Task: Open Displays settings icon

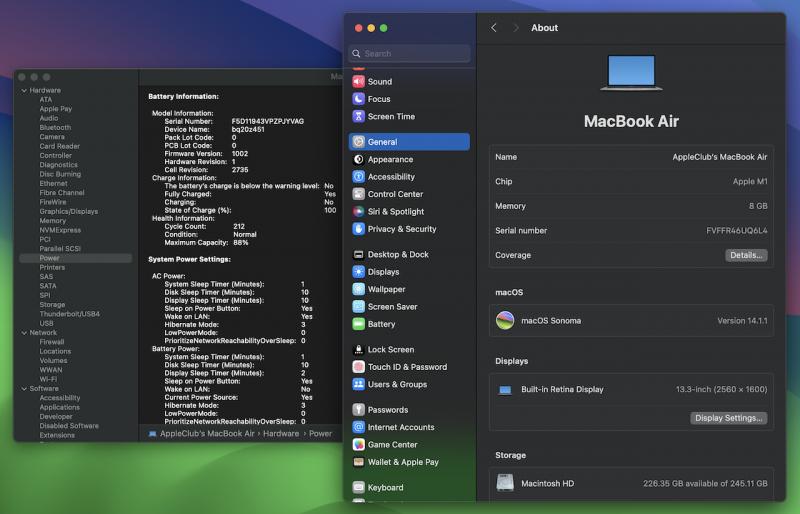Action: point(359,272)
